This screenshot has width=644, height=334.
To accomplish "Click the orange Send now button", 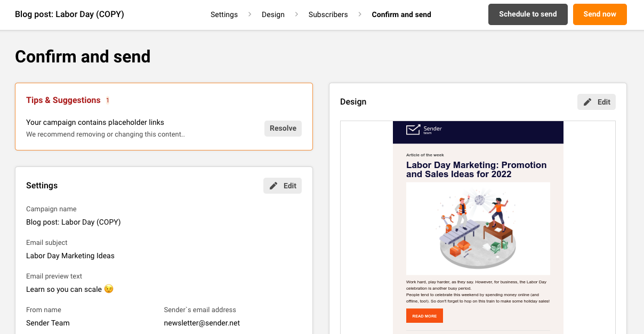I will 600,14.
